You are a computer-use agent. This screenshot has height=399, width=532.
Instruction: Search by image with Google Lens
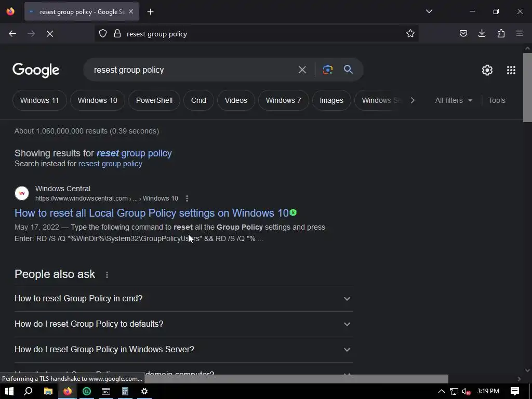pyautogui.click(x=327, y=70)
